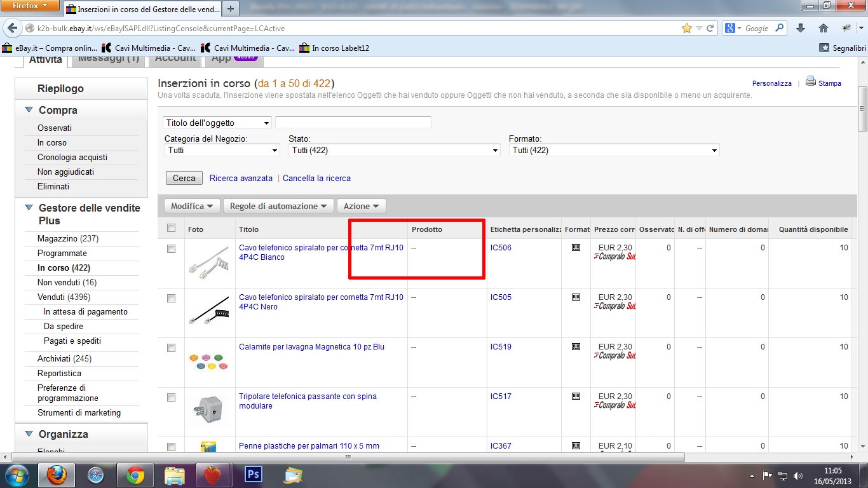Switch to the Attività tab
The width and height of the screenshot is (868, 488).
tap(46, 59)
